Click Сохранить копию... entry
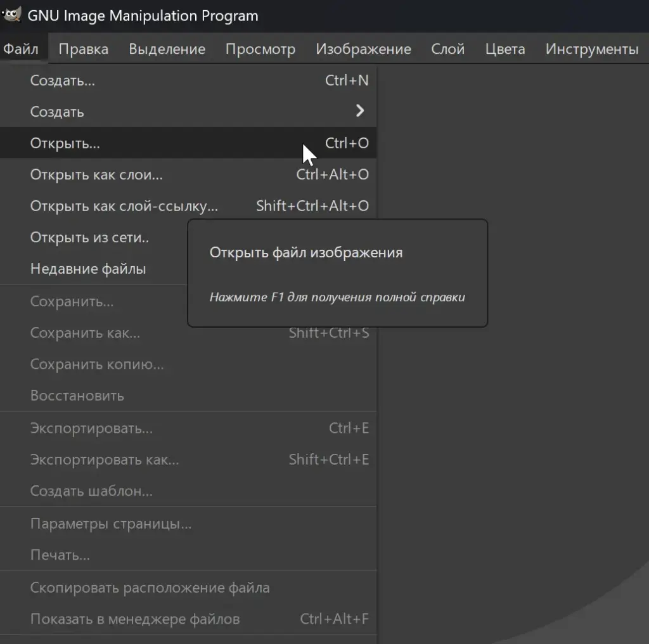Screen dimensions: 649x644 (188, 364)
